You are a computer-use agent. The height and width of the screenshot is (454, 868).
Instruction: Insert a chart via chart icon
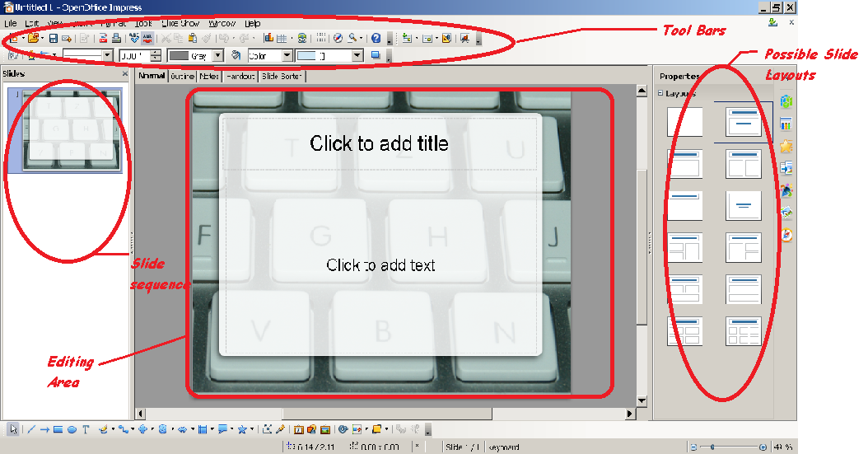[x=268, y=38]
